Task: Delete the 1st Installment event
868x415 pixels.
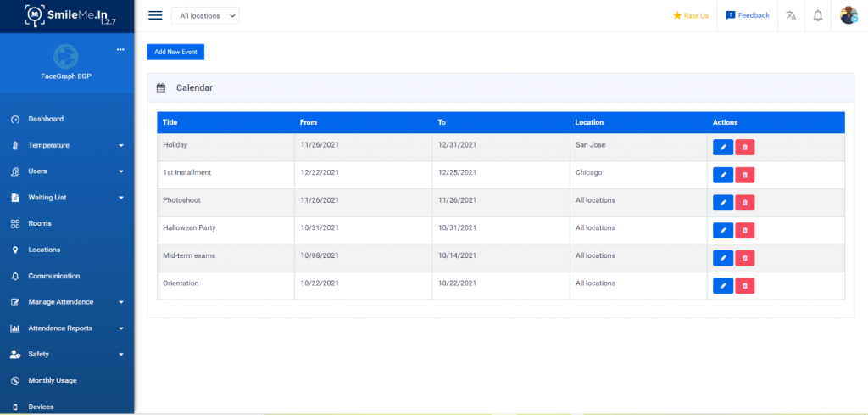Action: [x=744, y=175]
